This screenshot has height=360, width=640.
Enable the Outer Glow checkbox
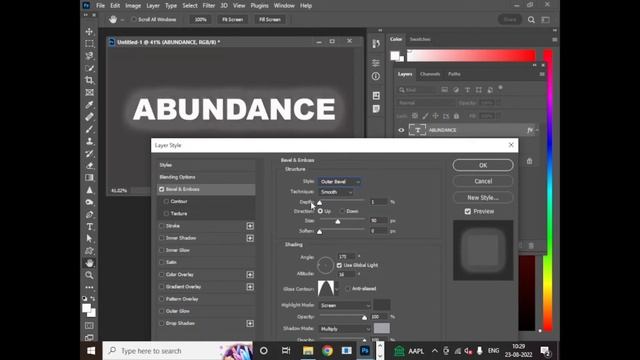[x=162, y=311]
